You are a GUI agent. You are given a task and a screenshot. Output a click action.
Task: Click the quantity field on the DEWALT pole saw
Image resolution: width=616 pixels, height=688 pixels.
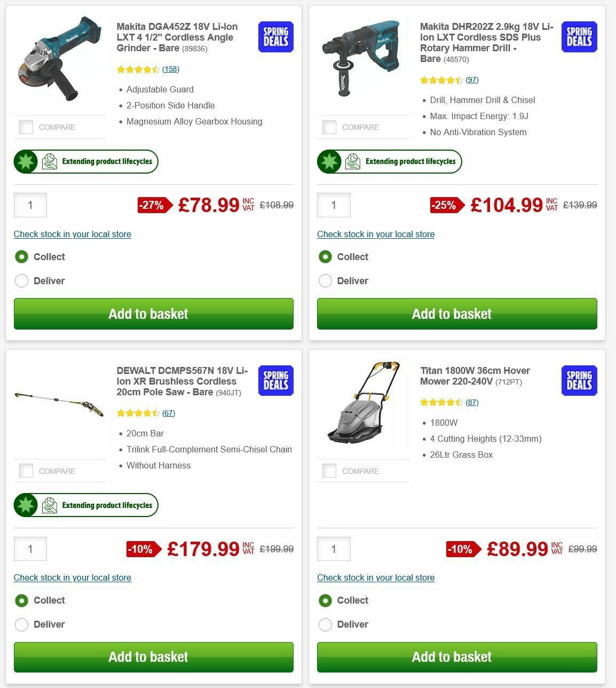tap(30, 549)
